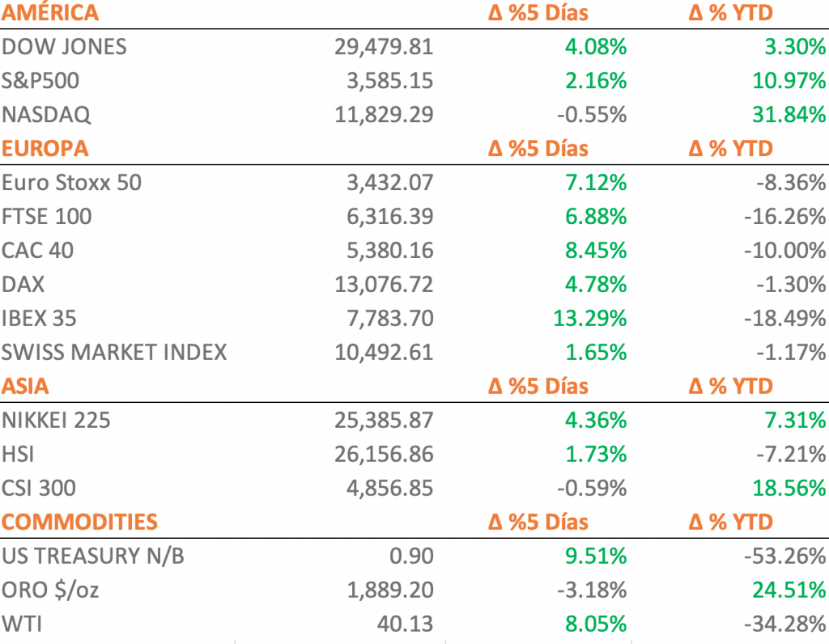This screenshot has height=644, width=829.
Task: Click FTSE 100 value 6,316.39
Action: coord(385,217)
